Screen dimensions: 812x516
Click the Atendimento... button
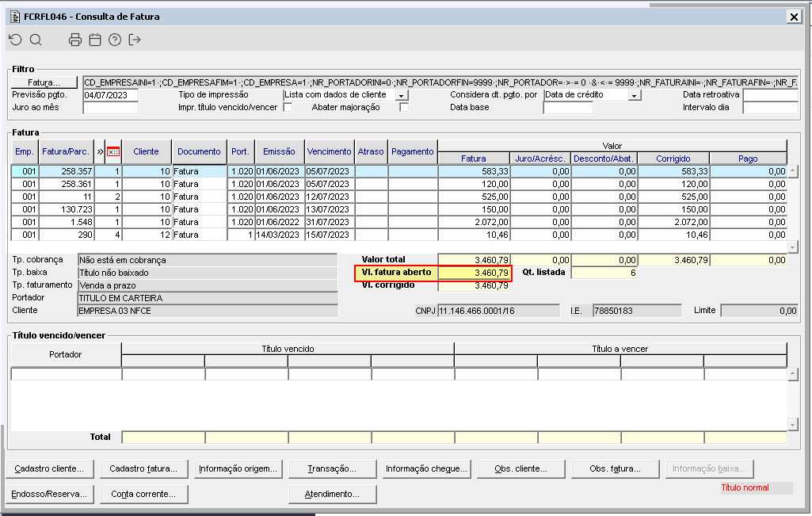(x=332, y=494)
